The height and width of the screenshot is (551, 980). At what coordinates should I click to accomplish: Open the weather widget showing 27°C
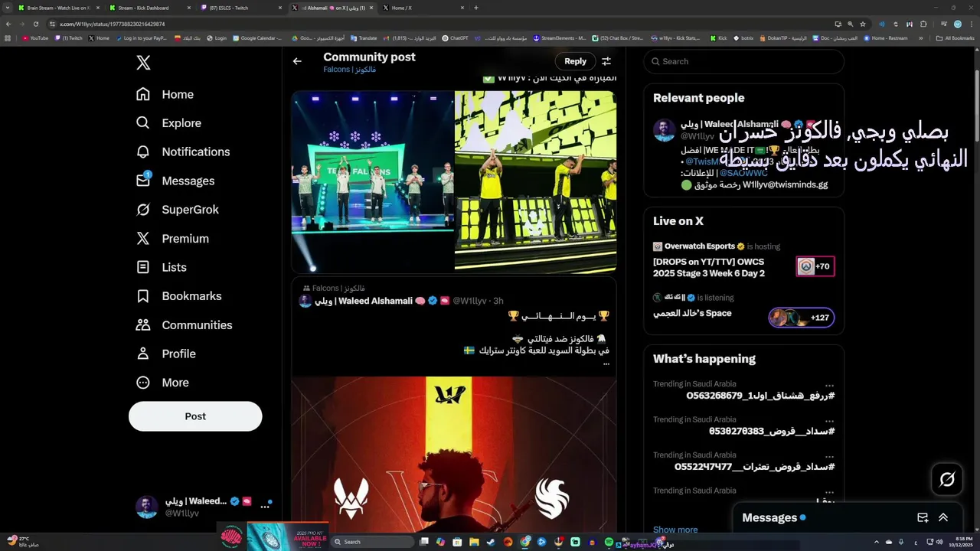click(x=21, y=541)
